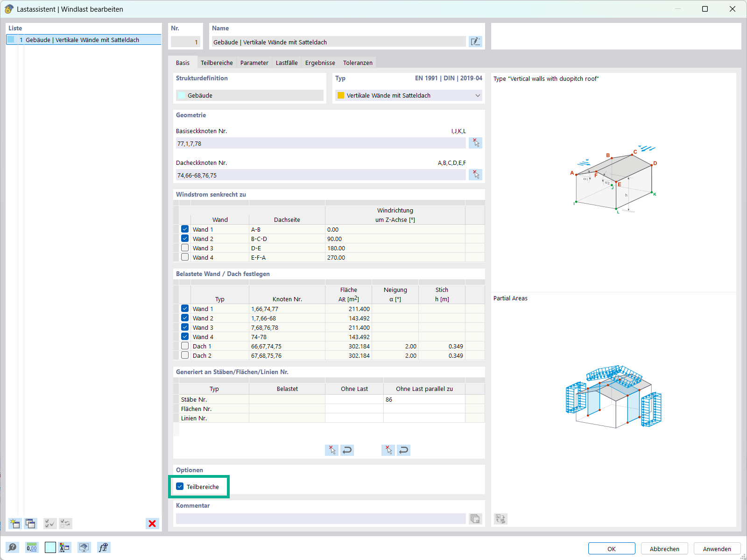Copy the selected list entry with duplicate icon
Screen dimensions: 747x560
[30, 523]
